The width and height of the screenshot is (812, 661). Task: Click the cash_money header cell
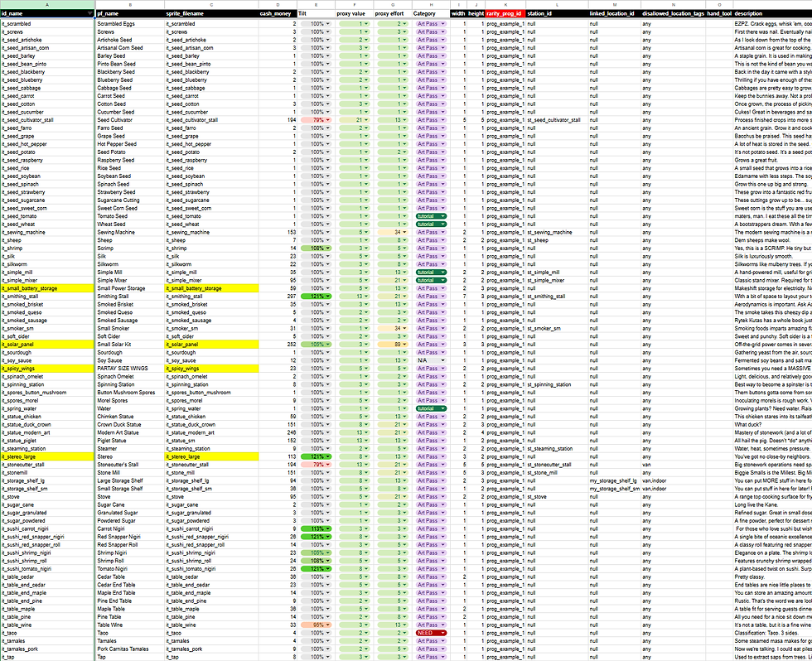pyautogui.click(x=278, y=13)
